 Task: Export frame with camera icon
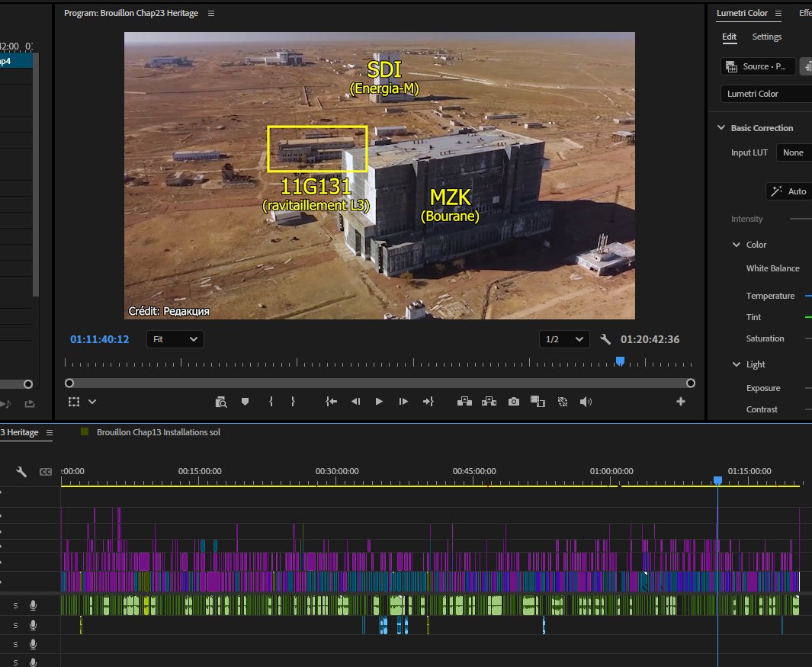click(514, 402)
